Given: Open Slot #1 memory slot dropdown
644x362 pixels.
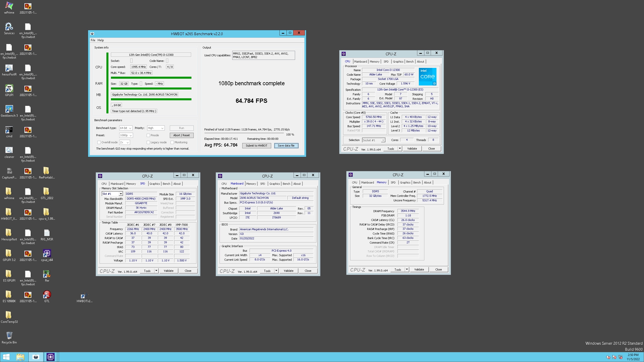Looking at the screenshot, I should 112,194.
